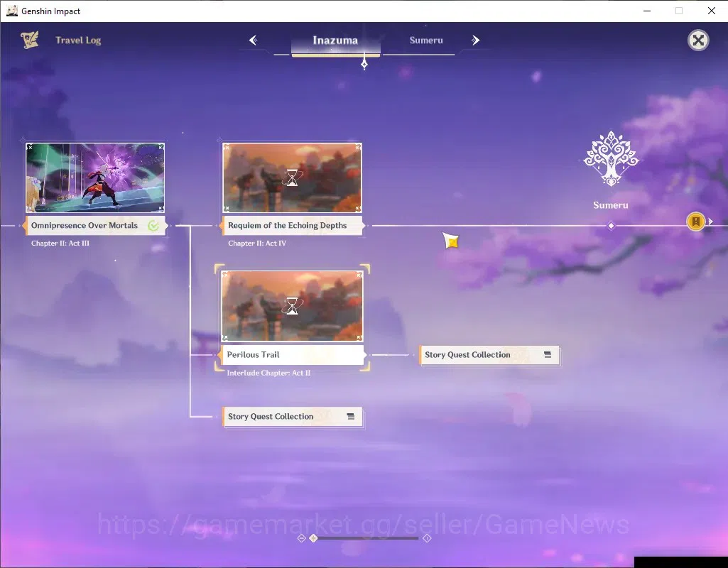Go to the next region with right arrow
728x568 pixels.
[x=475, y=40]
